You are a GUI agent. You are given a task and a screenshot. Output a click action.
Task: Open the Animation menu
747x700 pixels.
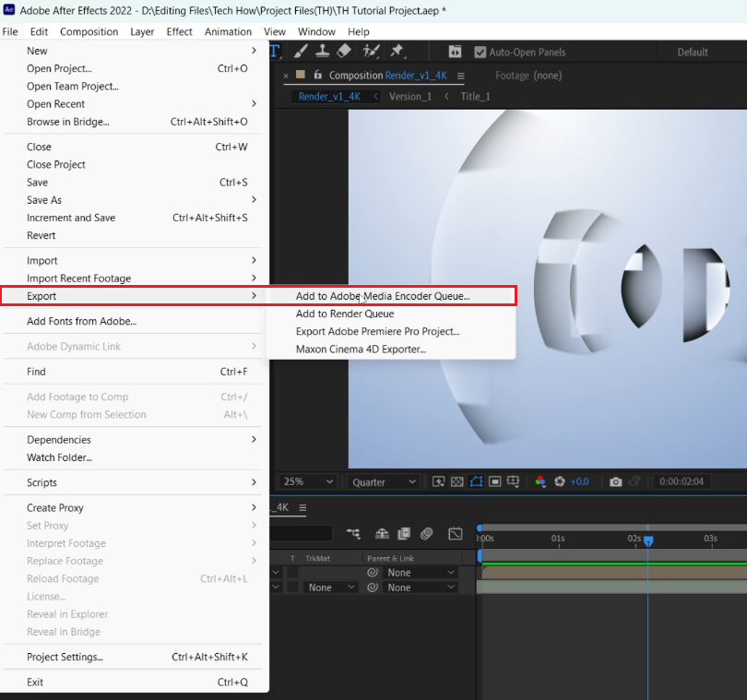click(228, 31)
